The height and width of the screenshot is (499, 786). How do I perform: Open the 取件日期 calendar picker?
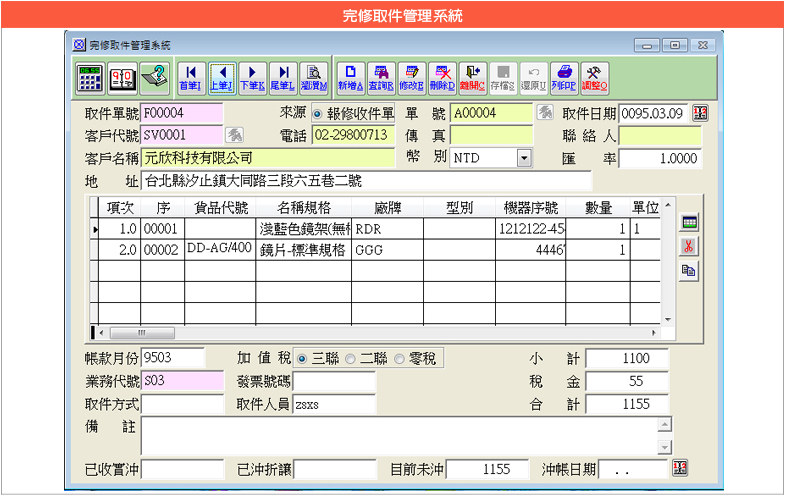[700, 113]
